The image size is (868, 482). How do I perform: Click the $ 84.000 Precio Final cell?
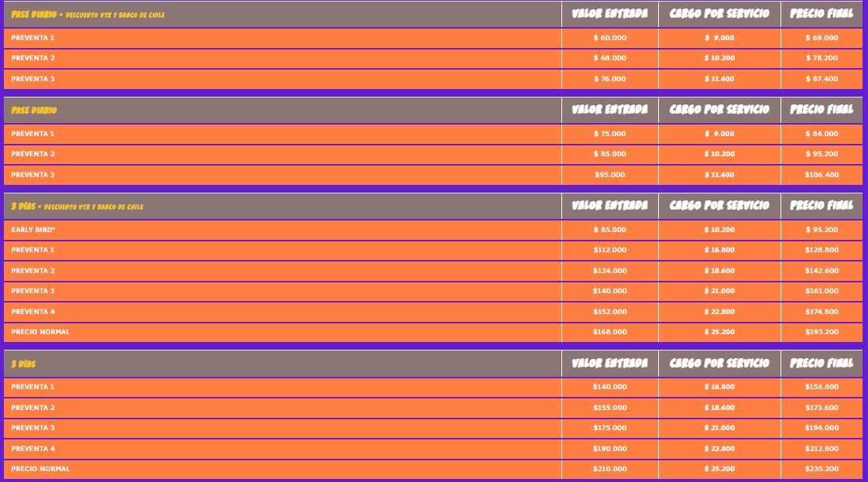(x=822, y=134)
